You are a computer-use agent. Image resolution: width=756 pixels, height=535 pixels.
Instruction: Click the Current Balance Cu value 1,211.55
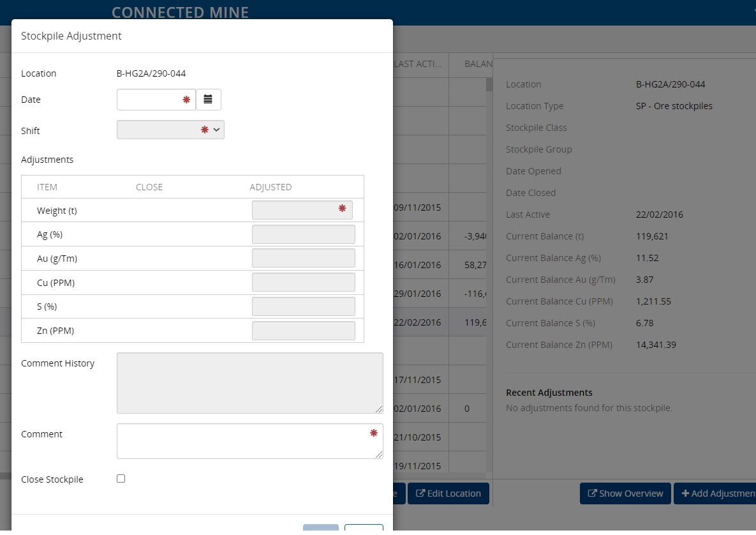[653, 301]
